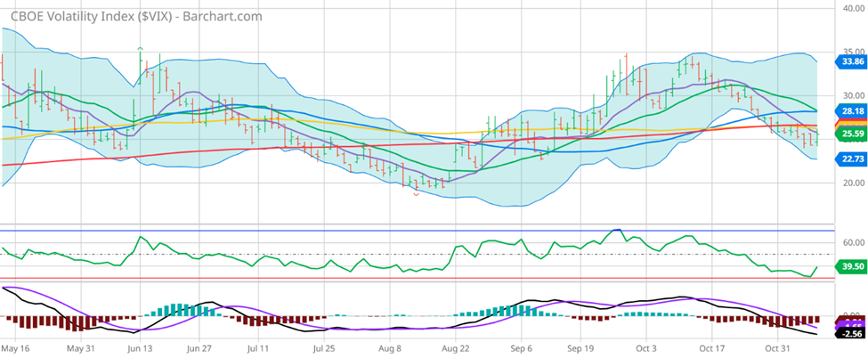Select the May 31 date label

pyautogui.click(x=81, y=348)
